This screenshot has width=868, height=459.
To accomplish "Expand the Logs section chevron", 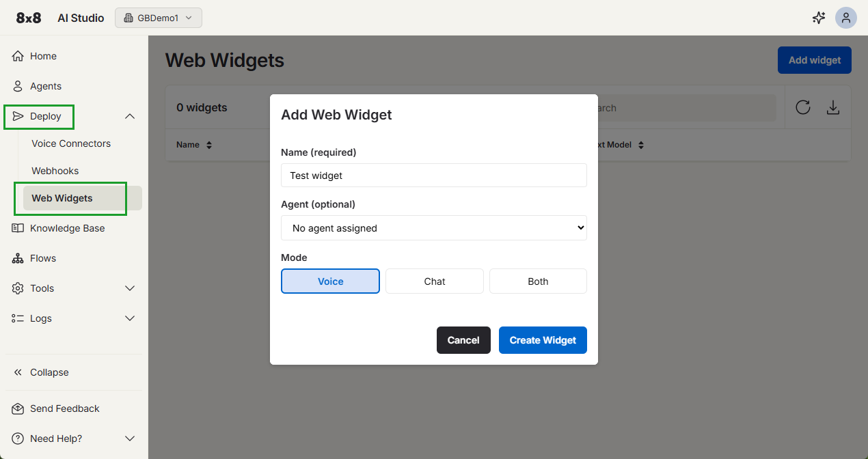I will tap(130, 318).
